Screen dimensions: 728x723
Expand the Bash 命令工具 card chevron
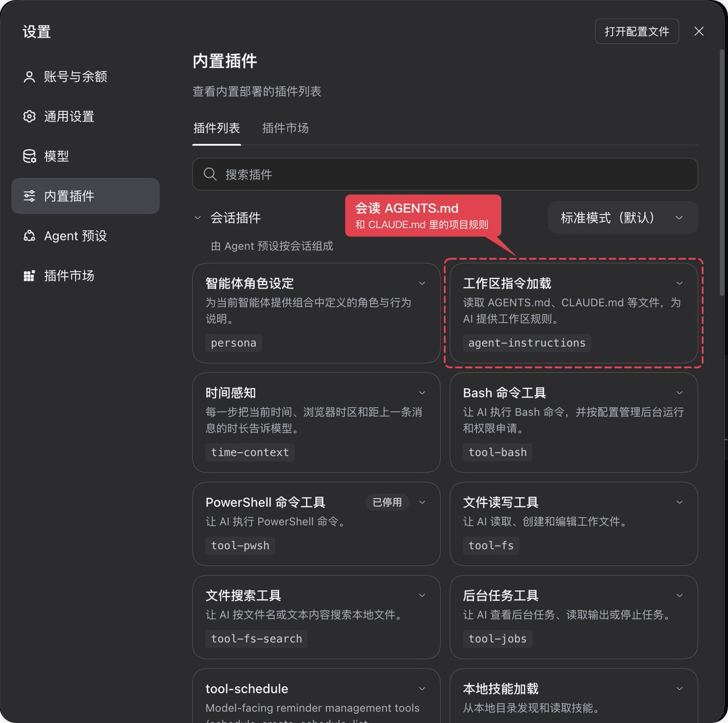pyautogui.click(x=679, y=393)
